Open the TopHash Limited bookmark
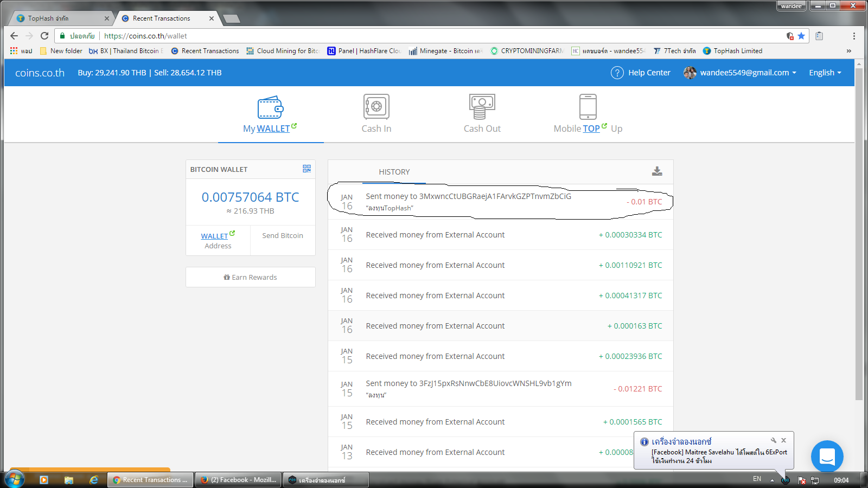868x488 pixels. pyautogui.click(x=732, y=51)
